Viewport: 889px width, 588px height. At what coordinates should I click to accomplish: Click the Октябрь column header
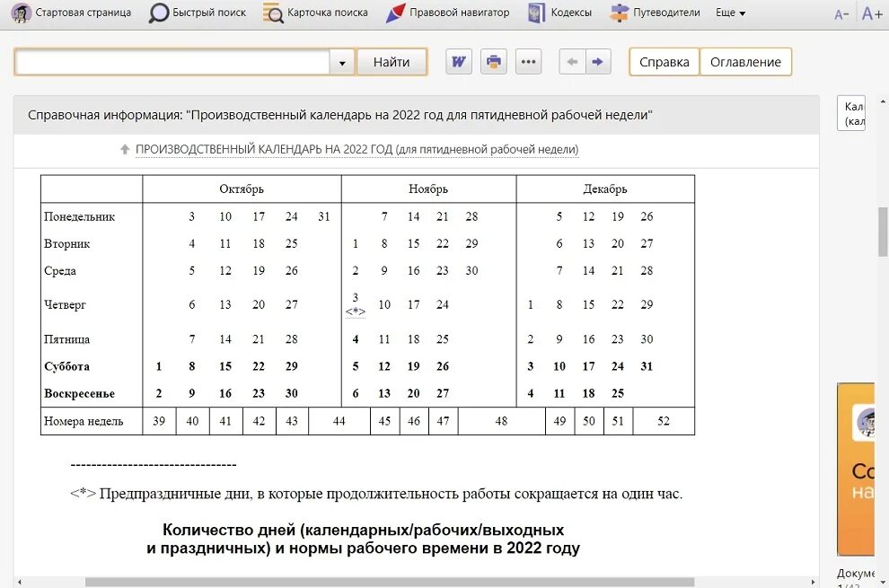coord(242,189)
